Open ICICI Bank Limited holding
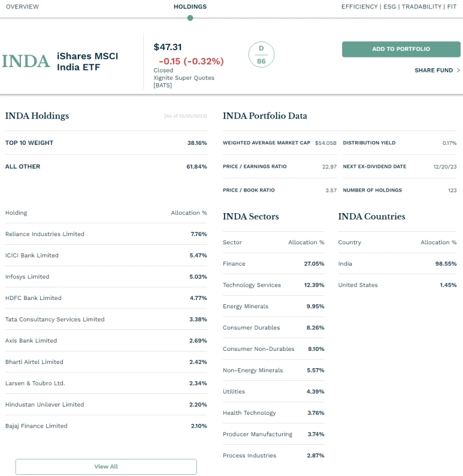This screenshot has width=463, height=476. 106,255
